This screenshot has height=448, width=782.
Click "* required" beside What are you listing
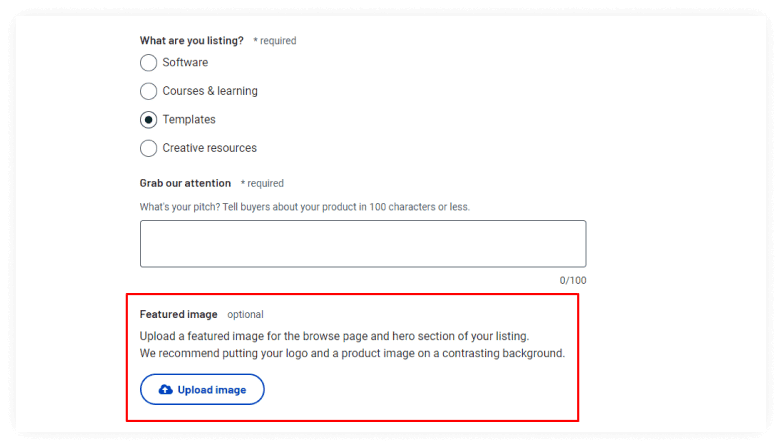tap(275, 40)
